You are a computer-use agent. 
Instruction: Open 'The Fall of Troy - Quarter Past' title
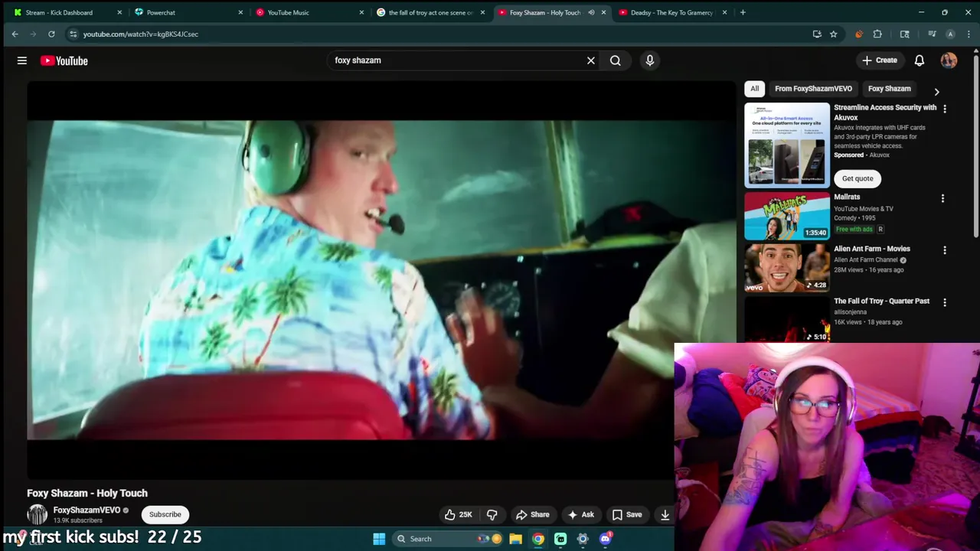(x=881, y=302)
